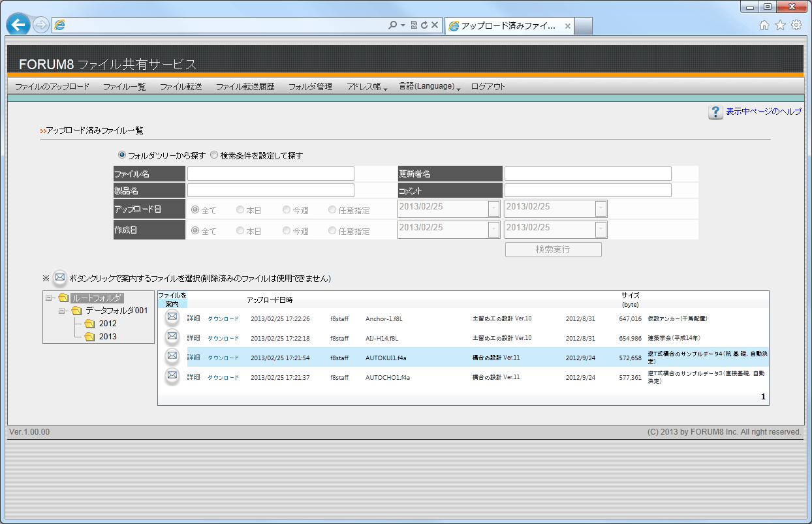Click ログアウト menu item
This screenshot has height=524, width=812.
tap(488, 87)
